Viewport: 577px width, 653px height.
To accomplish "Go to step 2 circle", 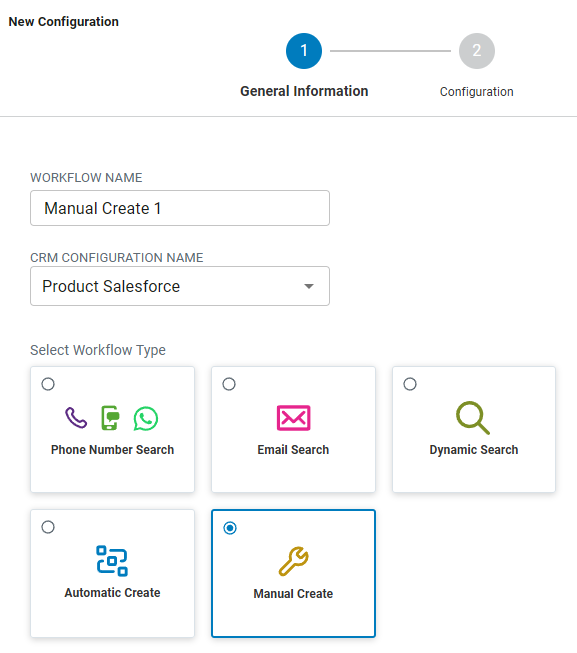I will pyautogui.click(x=477, y=51).
